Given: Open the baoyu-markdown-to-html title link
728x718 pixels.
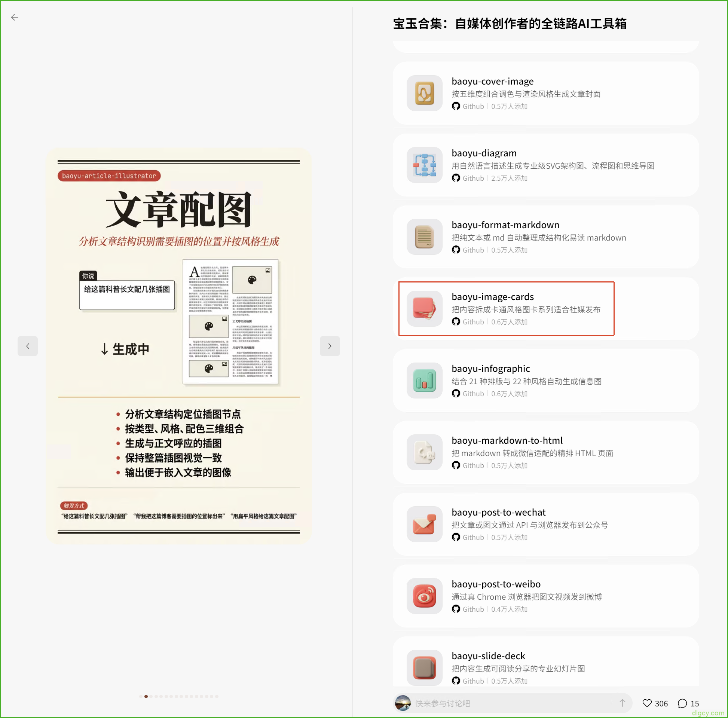Looking at the screenshot, I should pos(507,441).
